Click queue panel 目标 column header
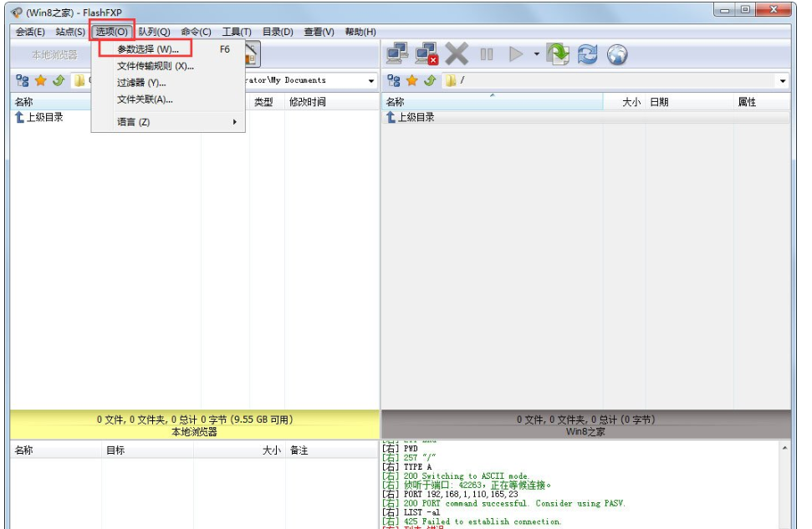Image resolution: width=812 pixels, height=529 pixels. click(x=147, y=450)
